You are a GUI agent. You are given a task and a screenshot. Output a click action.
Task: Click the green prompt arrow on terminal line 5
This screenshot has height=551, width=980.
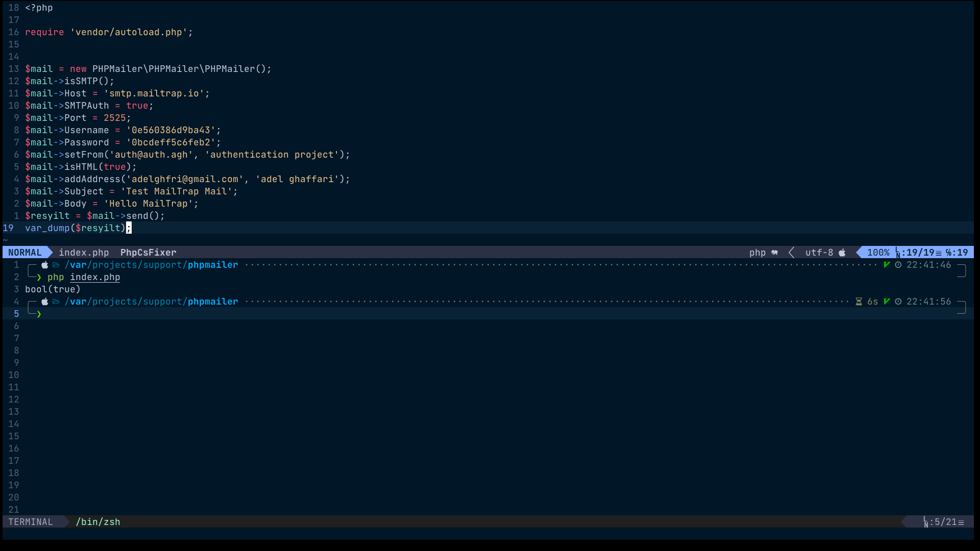[x=39, y=314]
